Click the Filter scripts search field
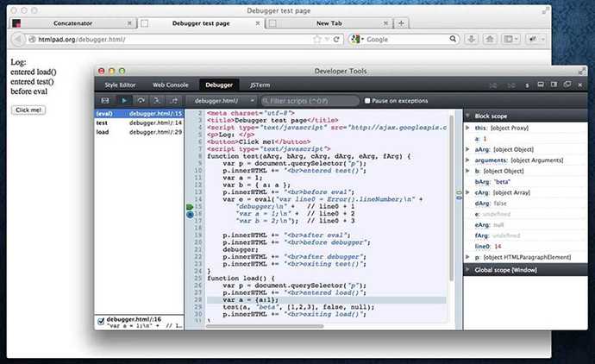This screenshot has width=595, height=364. pyautogui.click(x=312, y=101)
